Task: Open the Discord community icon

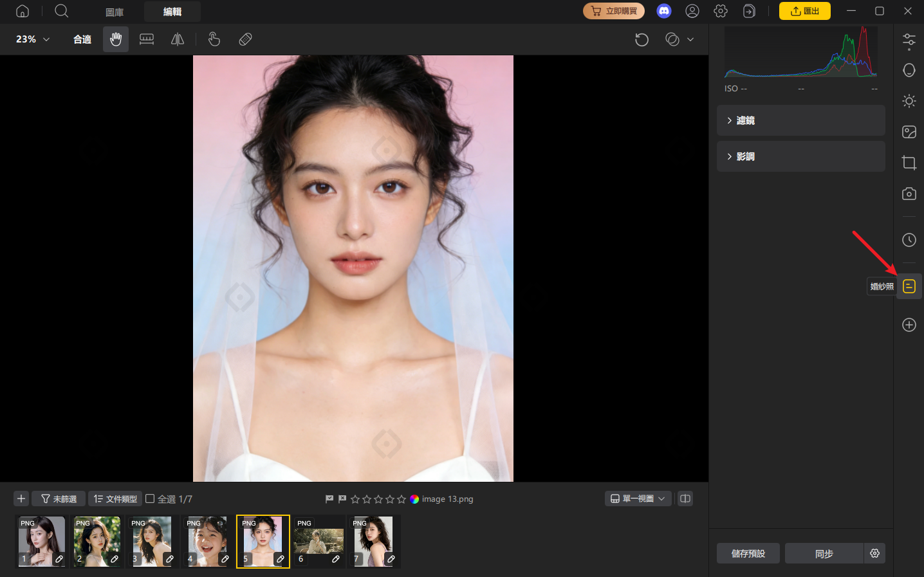Action: 664,11
